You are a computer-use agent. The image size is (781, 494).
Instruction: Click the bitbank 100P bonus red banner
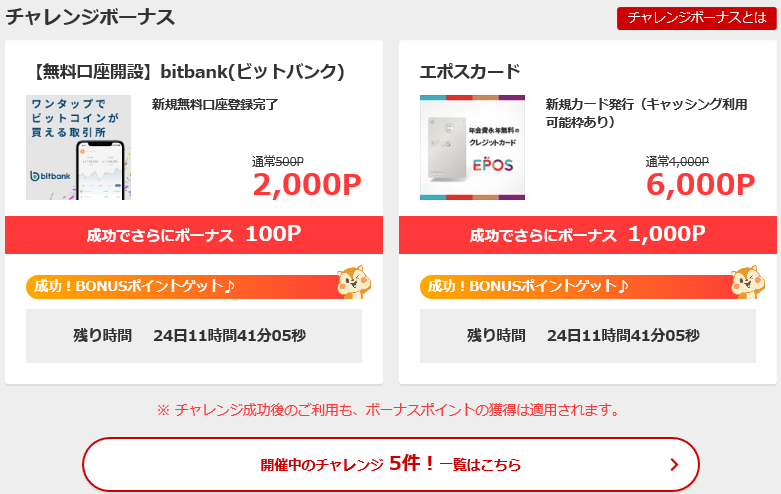tap(194, 235)
